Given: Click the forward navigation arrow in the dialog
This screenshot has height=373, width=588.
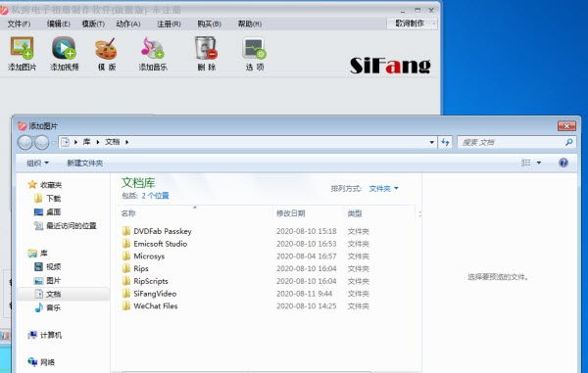Looking at the screenshot, I should [41, 142].
